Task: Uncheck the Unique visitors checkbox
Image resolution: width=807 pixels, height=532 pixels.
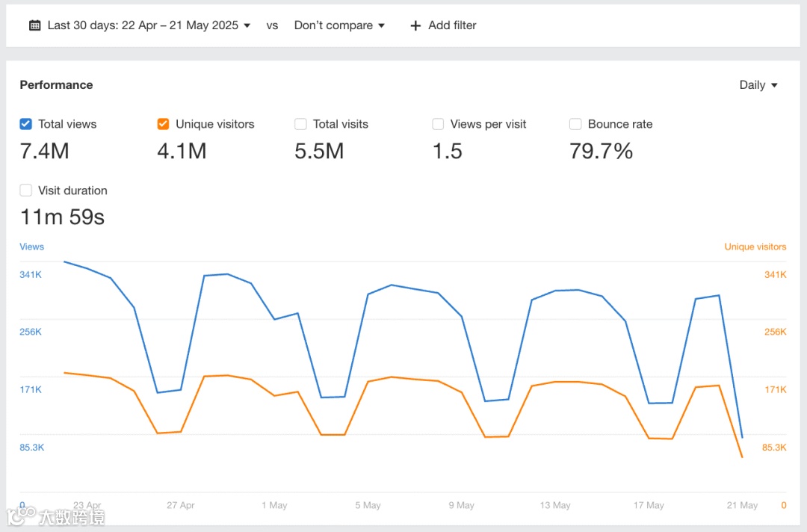Action: point(163,124)
